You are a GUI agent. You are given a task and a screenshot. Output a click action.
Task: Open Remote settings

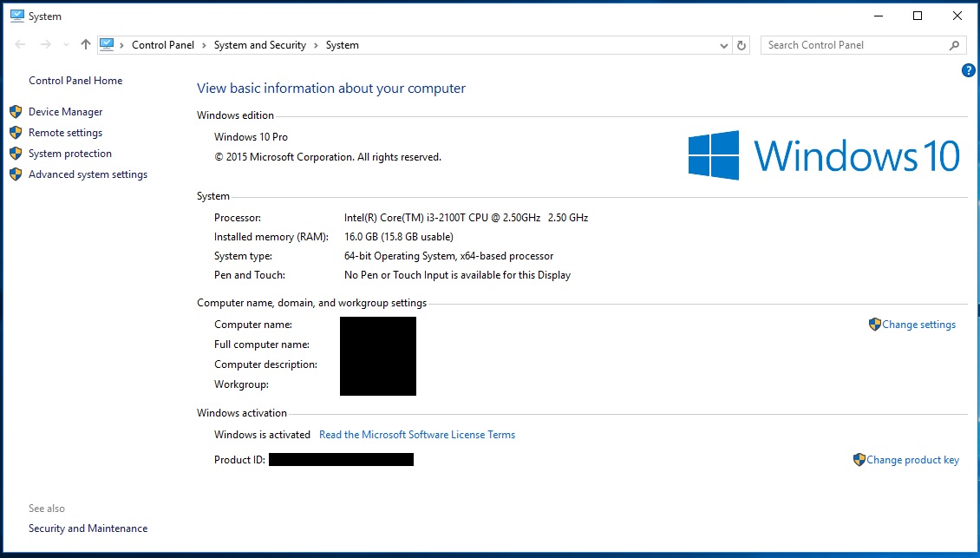tap(66, 133)
